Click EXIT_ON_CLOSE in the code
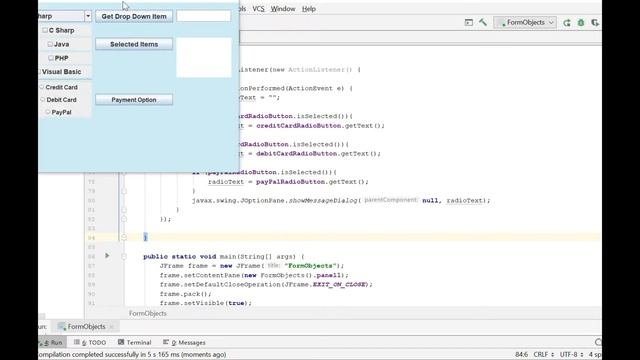The image size is (640, 360). (340, 284)
